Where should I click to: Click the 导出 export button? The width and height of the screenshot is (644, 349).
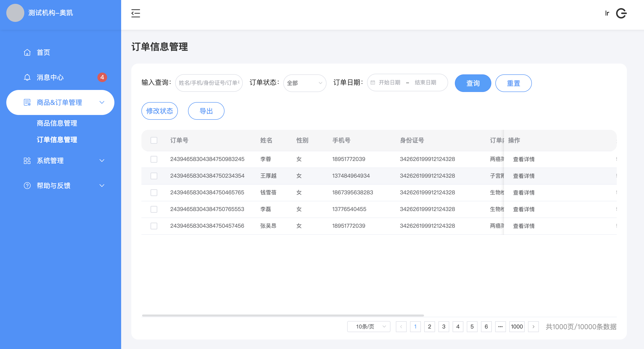point(206,111)
